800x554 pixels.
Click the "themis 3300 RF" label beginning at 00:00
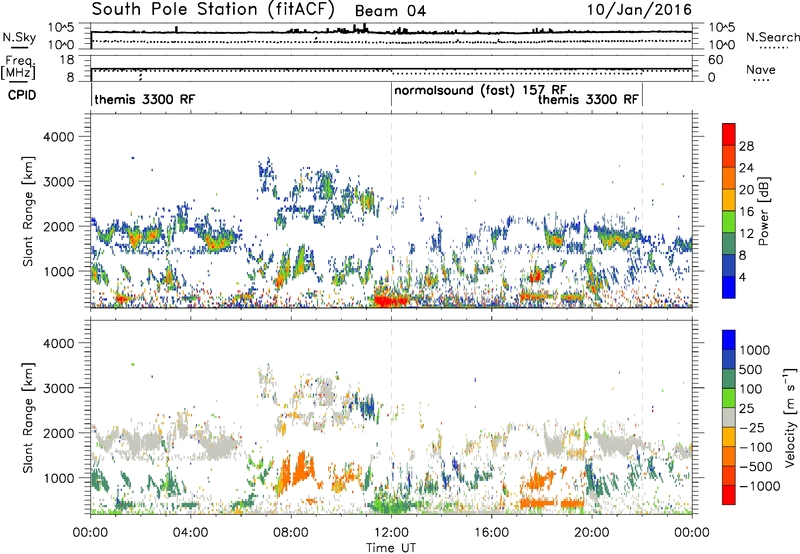click(144, 99)
